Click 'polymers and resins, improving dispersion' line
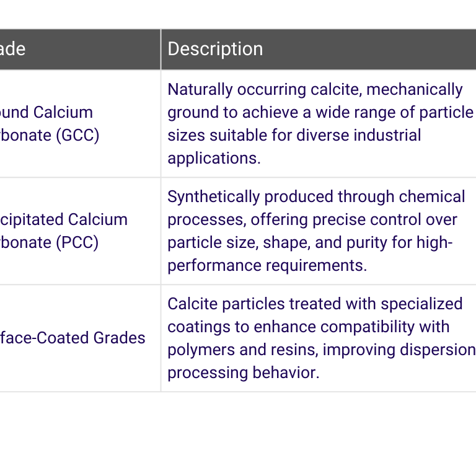The width and height of the screenshot is (476, 476). [322, 350]
